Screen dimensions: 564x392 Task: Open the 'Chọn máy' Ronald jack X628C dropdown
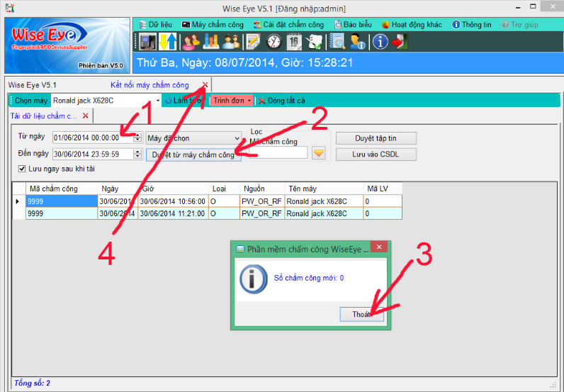point(157,101)
